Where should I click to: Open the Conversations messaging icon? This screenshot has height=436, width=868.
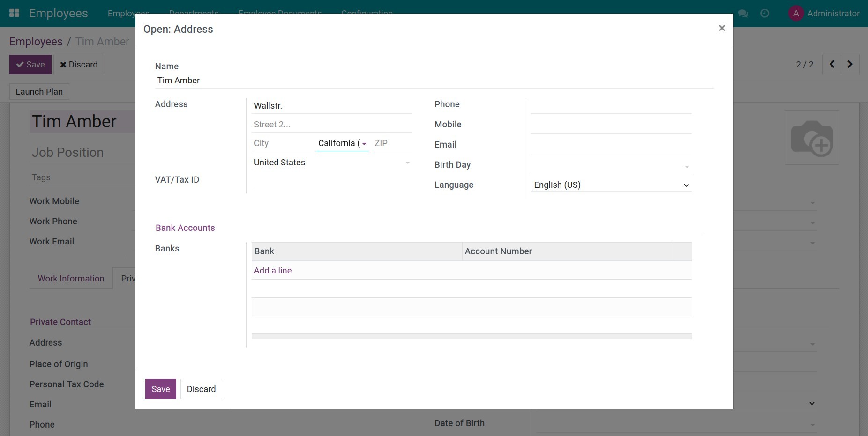coord(743,13)
